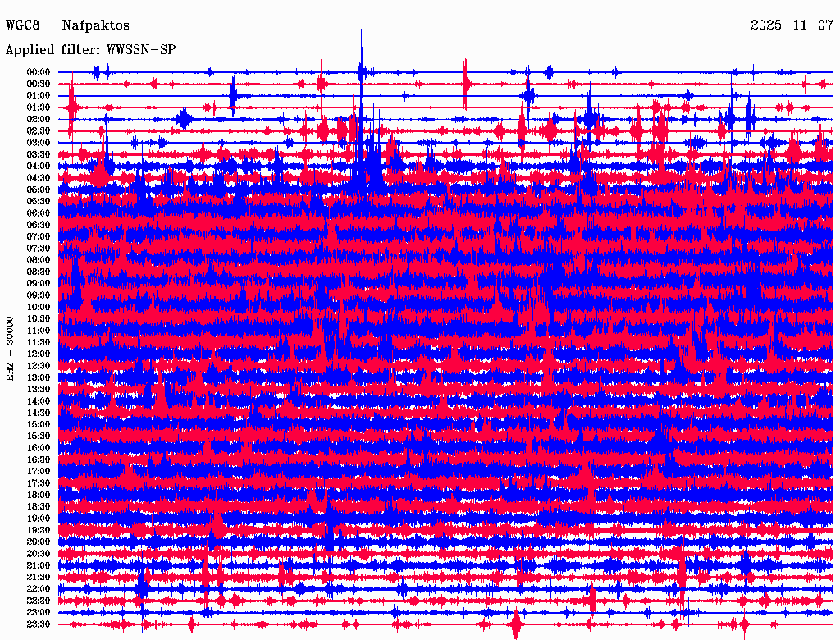
Task: Click the '17:30' time label
Action: tap(39, 483)
